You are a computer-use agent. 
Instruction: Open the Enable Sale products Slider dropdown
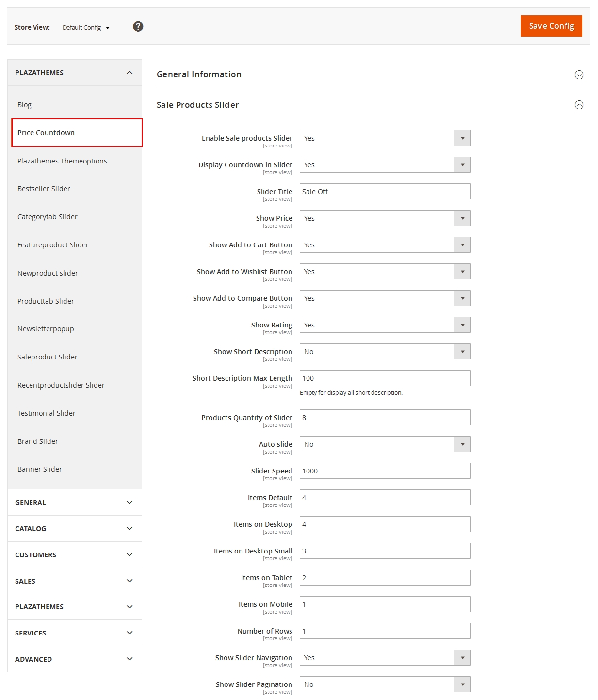click(x=385, y=138)
